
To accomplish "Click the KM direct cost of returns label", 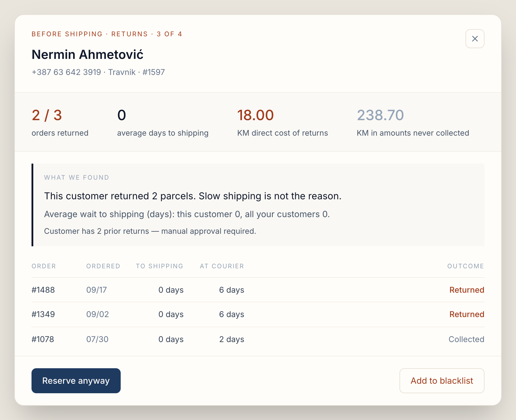I will coord(282,133).
